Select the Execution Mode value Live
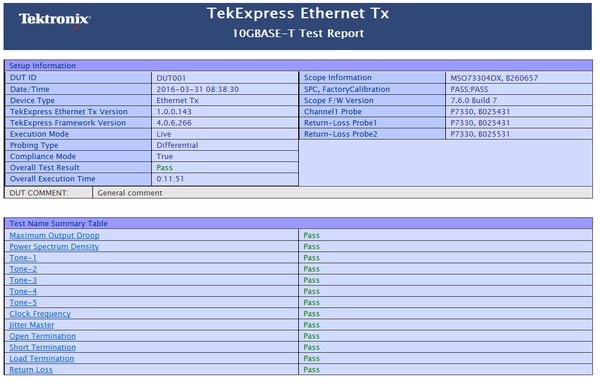The height and width of the screenshot is (384, 600). coord(164,134)
